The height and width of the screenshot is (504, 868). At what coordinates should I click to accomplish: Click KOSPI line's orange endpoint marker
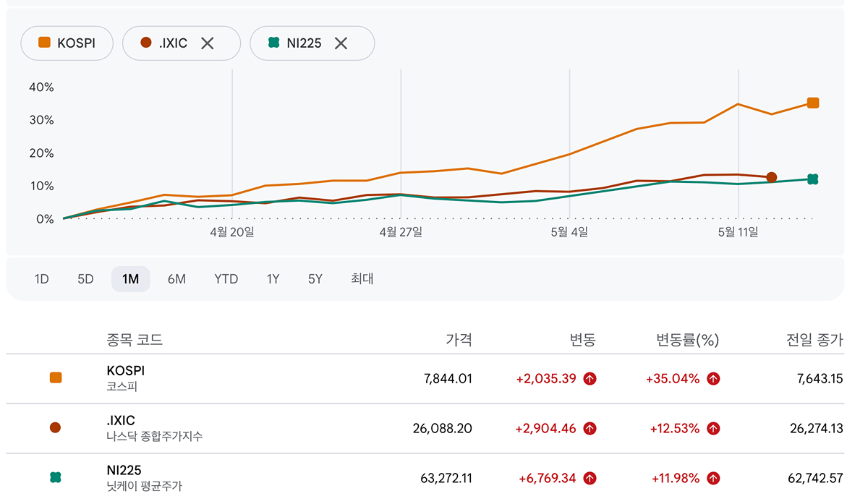(x=813, y=103)
